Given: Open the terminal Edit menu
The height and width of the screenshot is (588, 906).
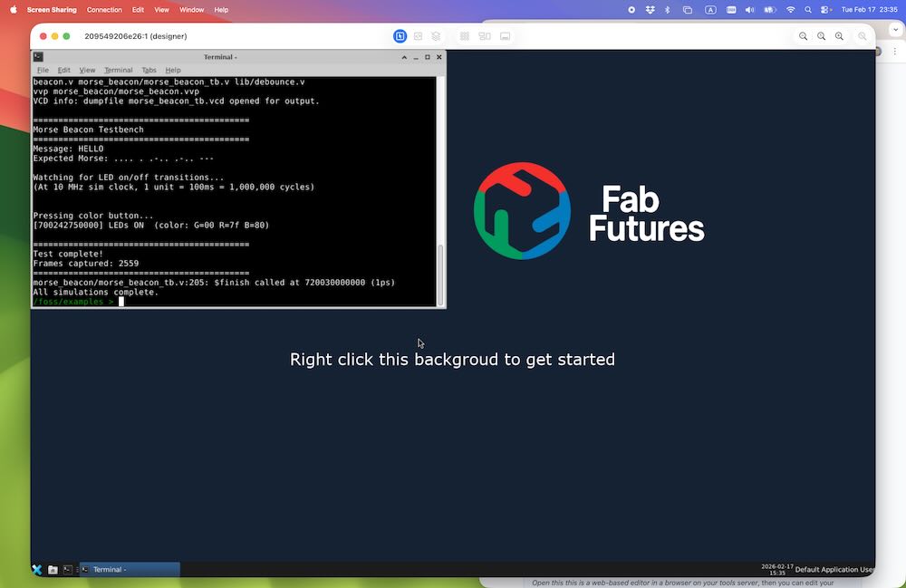Looking at the screenshot, I should tap(63, 70).
